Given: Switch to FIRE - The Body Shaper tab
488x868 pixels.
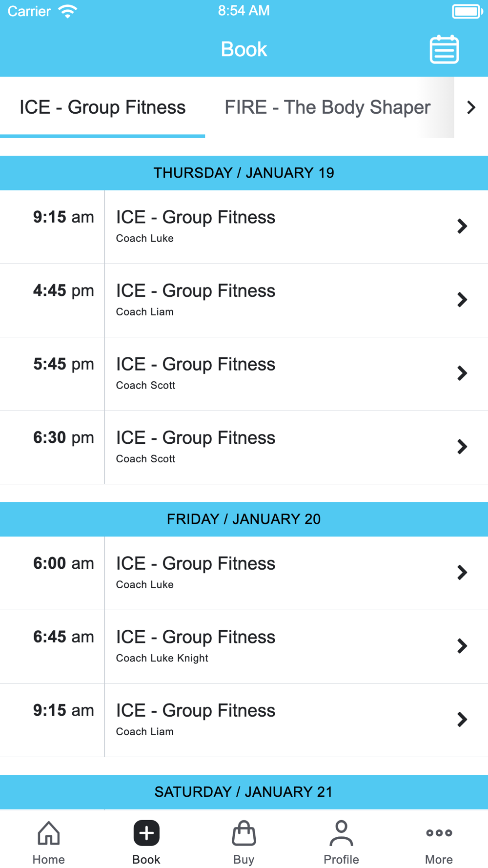Looking at the screenshot, I should point(327,107).
